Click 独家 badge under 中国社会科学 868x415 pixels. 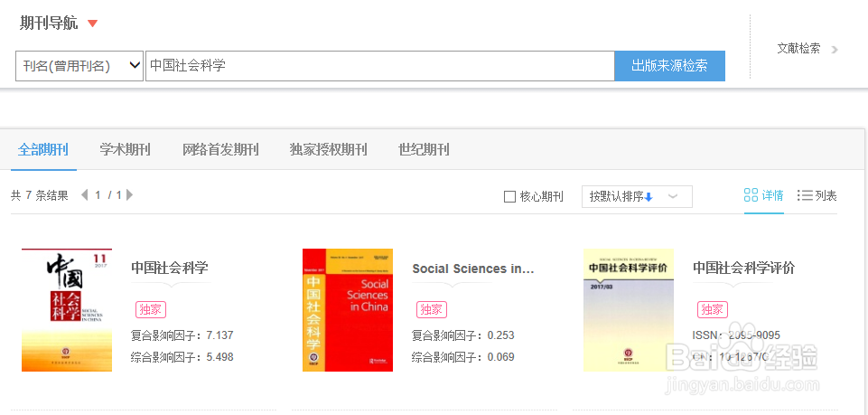[x=151, y=310]
